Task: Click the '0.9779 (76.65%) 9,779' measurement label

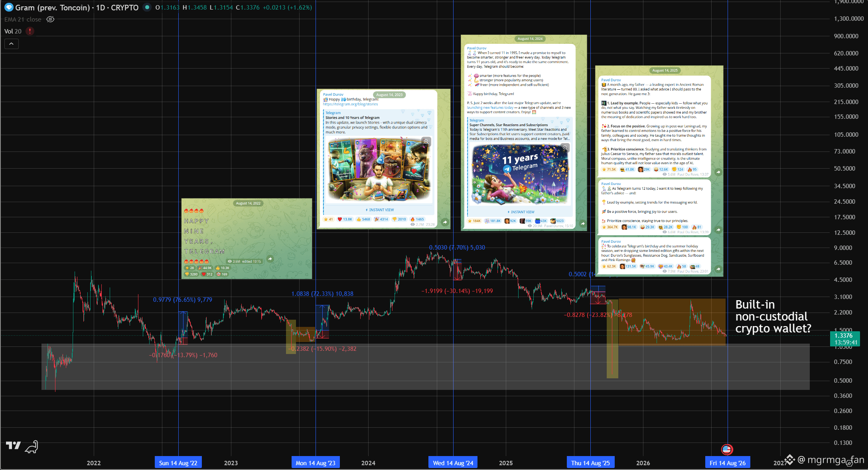Action: click(x=183, y=300)
